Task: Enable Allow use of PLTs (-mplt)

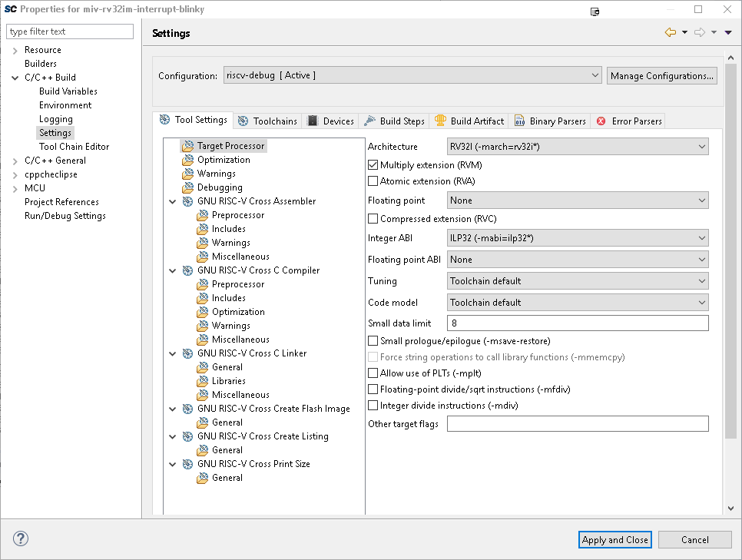Action: coord(373,373)
